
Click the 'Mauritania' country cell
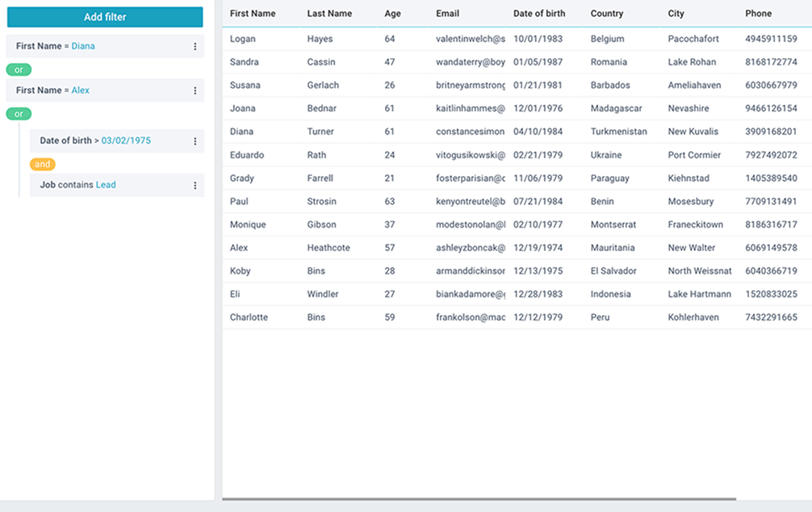612,248
